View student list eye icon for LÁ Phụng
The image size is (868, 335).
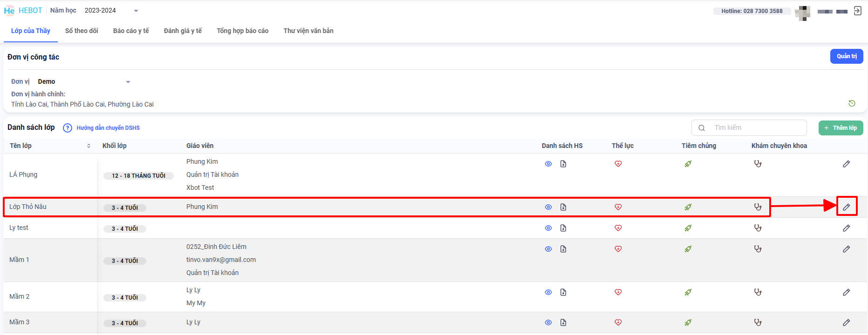click(548, 164)
